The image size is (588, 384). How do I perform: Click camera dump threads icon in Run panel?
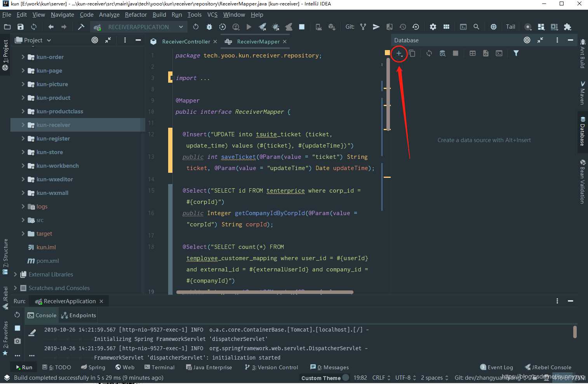pos(17,341)
